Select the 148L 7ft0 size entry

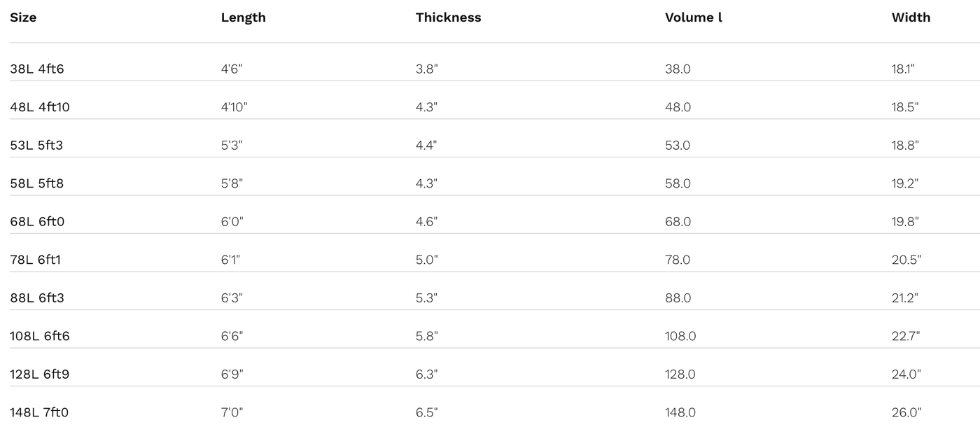point(39,412)
